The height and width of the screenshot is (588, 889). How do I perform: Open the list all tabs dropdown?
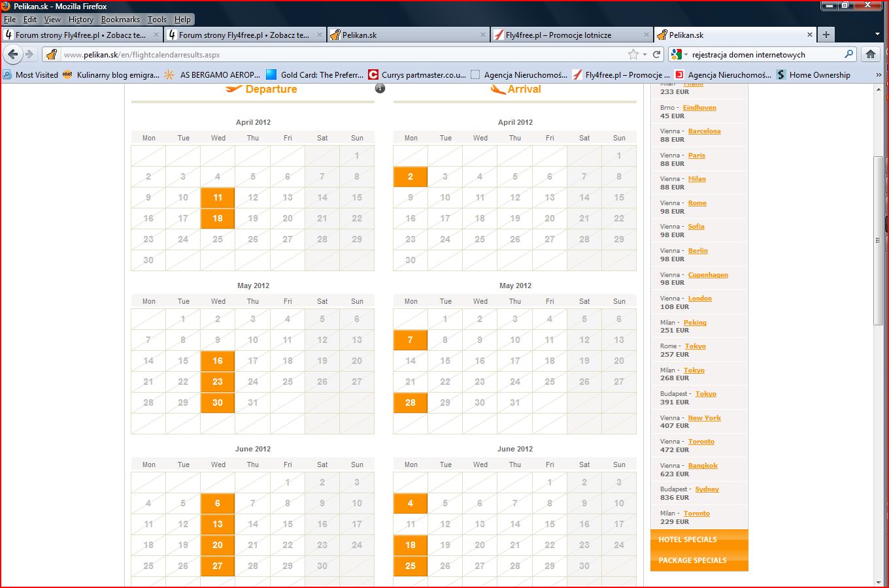877,35
